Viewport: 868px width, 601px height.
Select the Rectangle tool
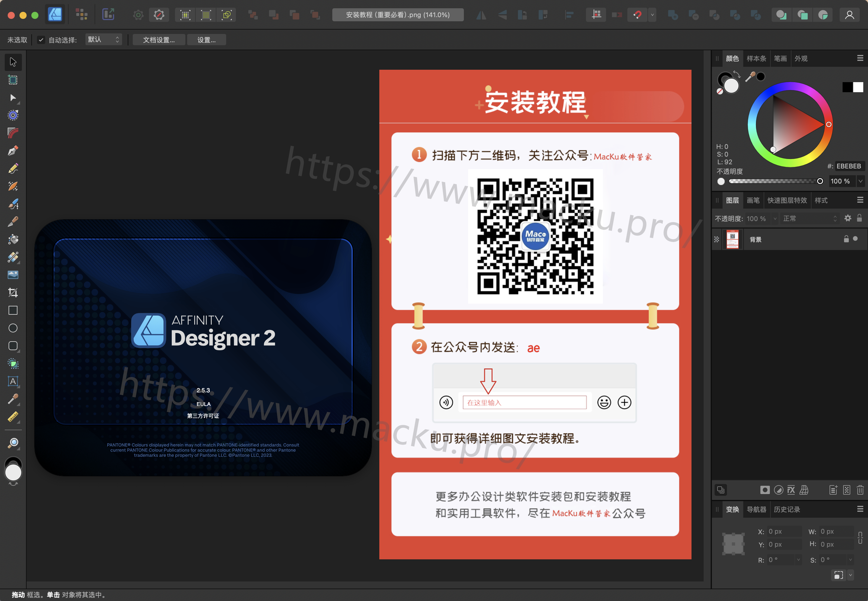click(13, 310)
